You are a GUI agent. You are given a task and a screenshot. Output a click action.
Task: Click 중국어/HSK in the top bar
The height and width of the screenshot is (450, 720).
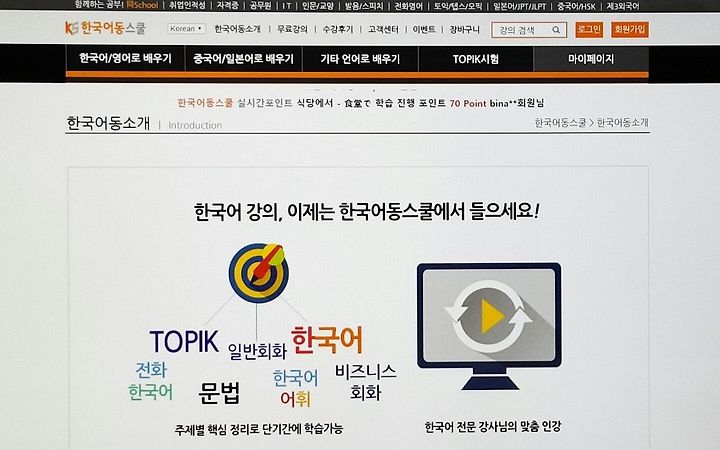[576, 6]
